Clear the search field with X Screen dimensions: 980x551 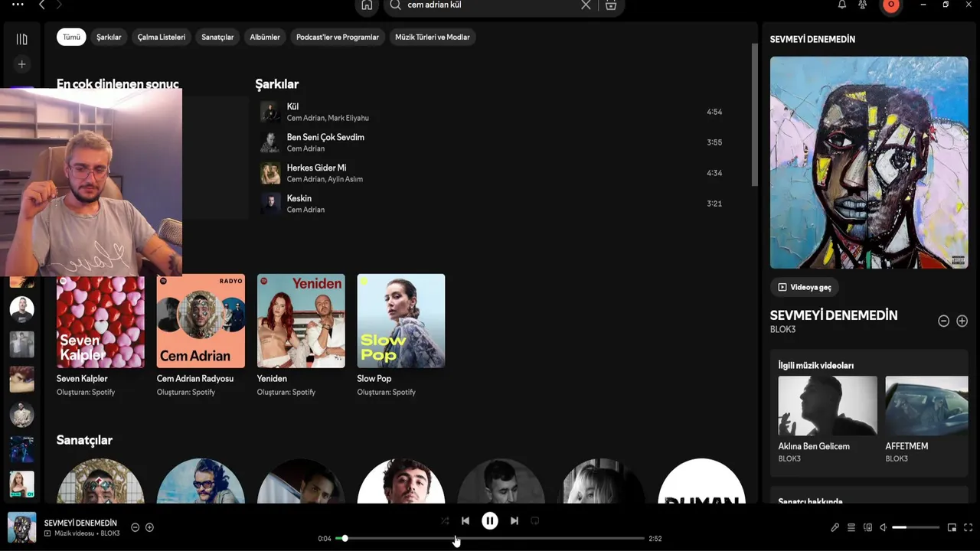coord(586,5)
